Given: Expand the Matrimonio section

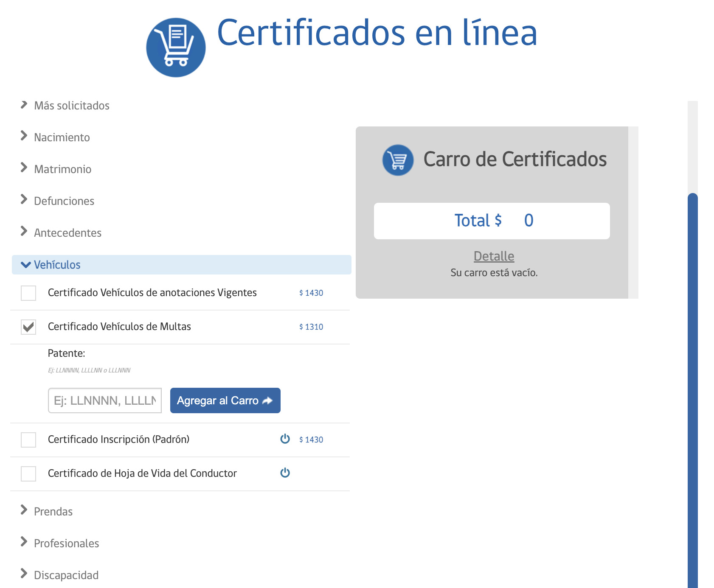Looking at the screenshot, I should pyautogui.click(x=62, y=169).
